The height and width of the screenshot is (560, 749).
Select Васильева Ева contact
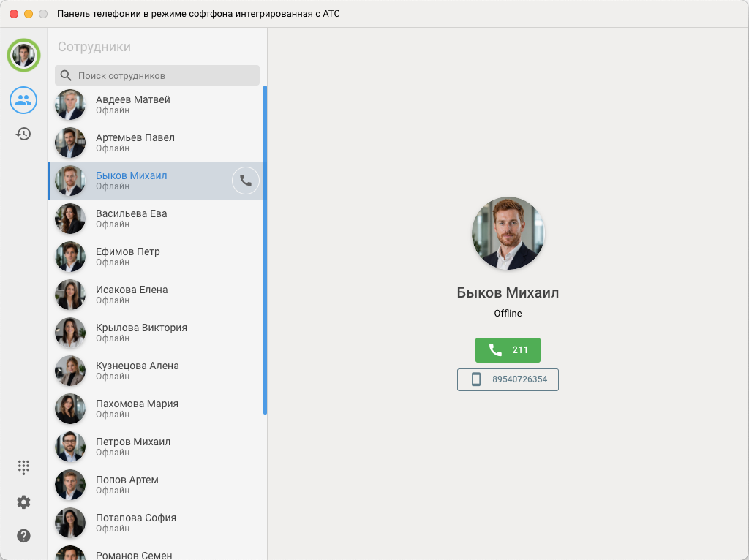click(156, 219)
